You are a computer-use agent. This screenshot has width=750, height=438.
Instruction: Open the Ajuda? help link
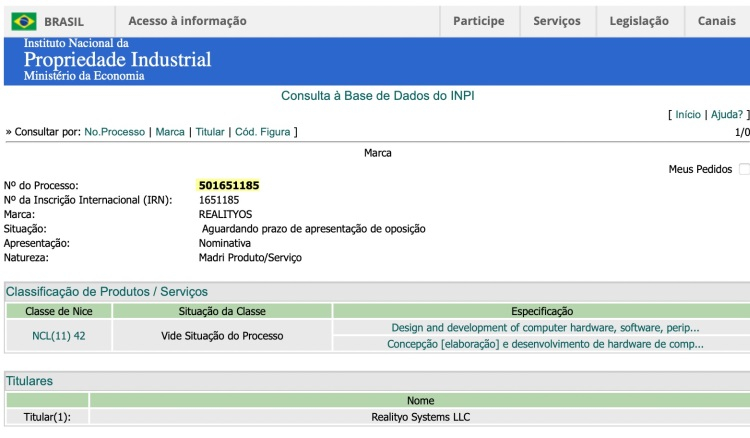727,115
